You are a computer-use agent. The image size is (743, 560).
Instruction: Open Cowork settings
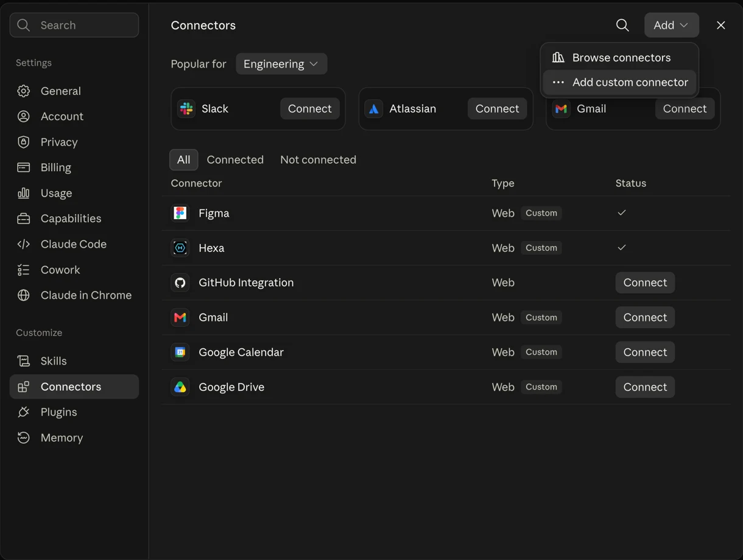(74, 270)
